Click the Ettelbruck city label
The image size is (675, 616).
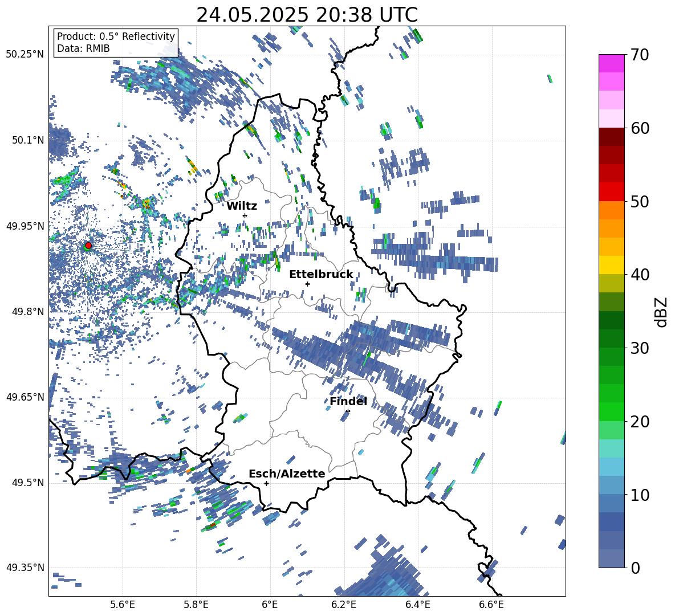(x=321, y=275)
